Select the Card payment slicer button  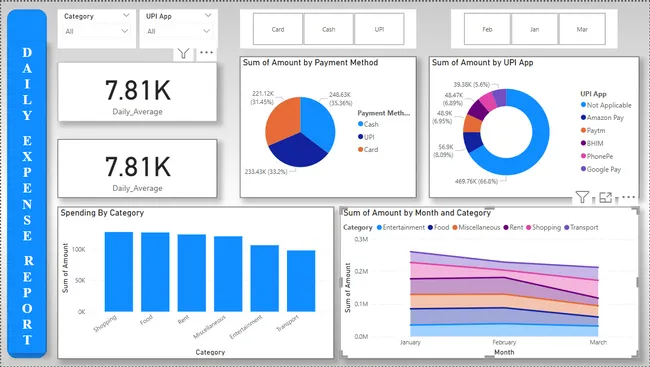click(x=278, y=29)
